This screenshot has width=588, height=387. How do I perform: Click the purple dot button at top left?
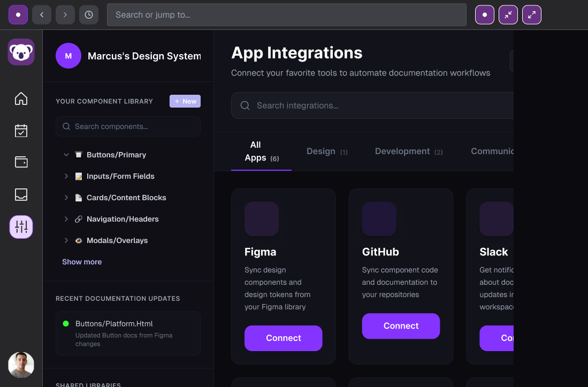coord(18,14)
